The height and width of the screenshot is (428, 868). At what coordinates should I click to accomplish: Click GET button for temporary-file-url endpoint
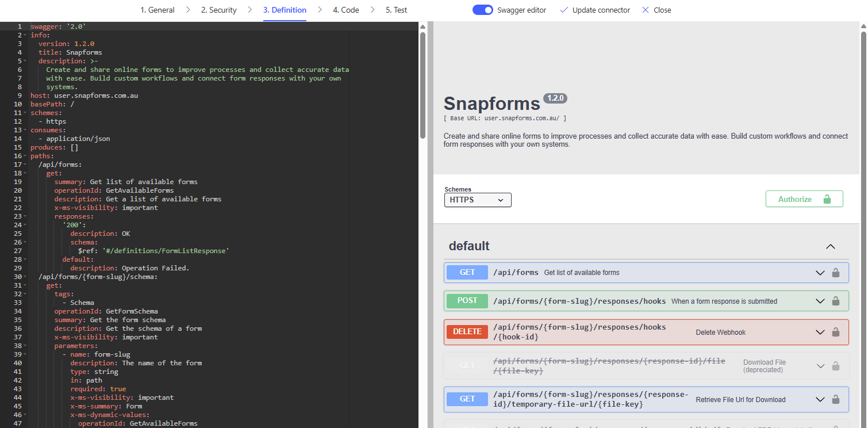pyautogui.click(x=467, y=399)
